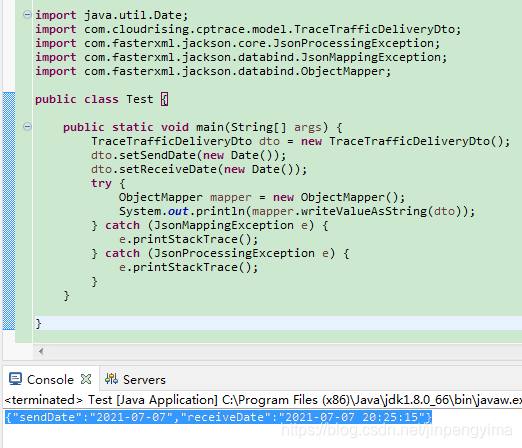This screenshot has height=448, width=522.
Task: Click the Console monitor icon
Action: point(15,379)
